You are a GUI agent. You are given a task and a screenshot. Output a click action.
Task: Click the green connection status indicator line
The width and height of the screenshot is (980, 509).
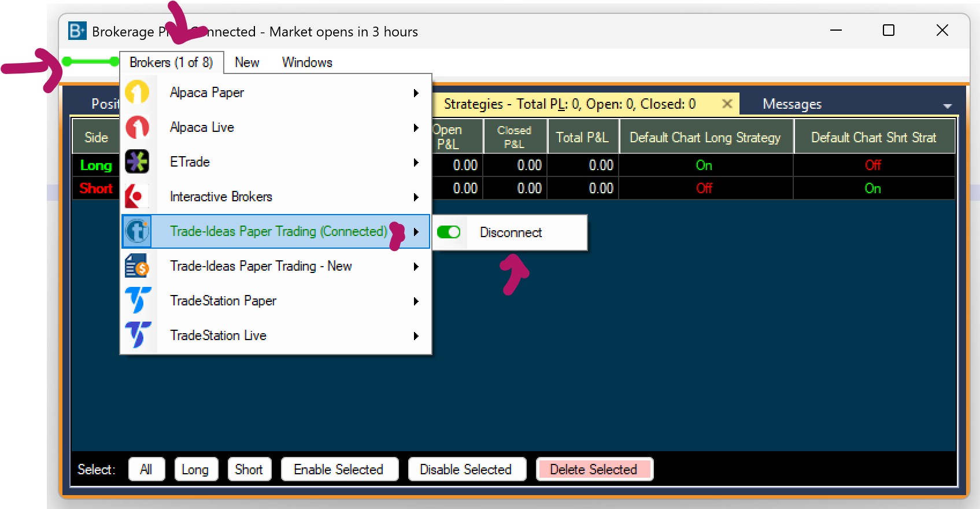tap(91, 61)
